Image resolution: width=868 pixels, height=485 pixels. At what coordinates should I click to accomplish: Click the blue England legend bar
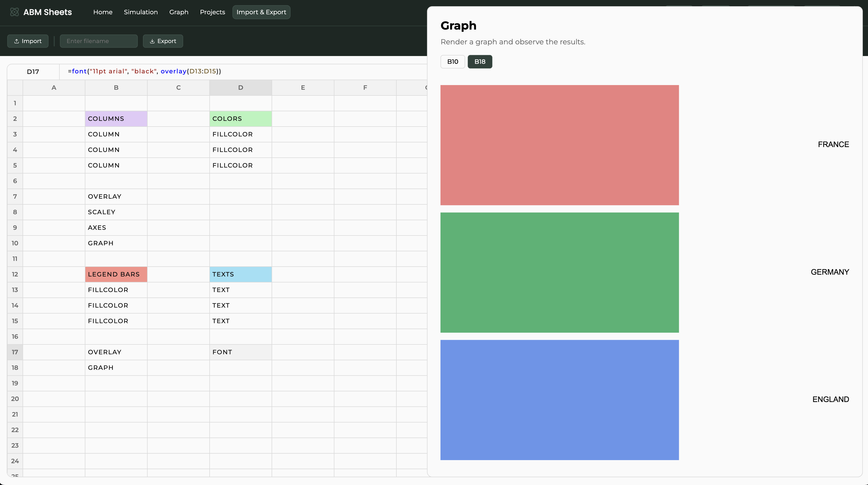point(559,400)
